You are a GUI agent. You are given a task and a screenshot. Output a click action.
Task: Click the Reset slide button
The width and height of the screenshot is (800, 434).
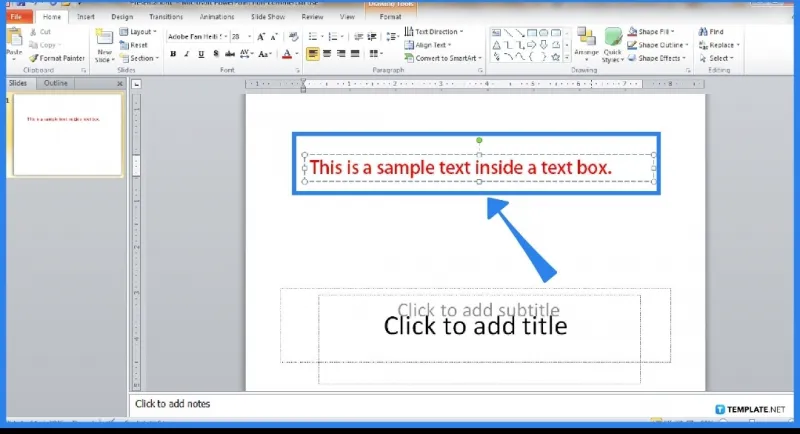[134, 45]
